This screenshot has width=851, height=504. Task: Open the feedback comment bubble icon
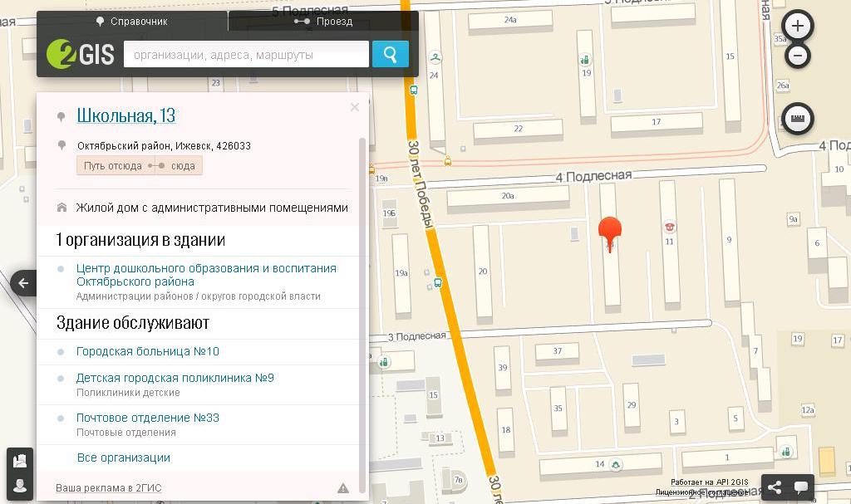(x=801, y=487)
